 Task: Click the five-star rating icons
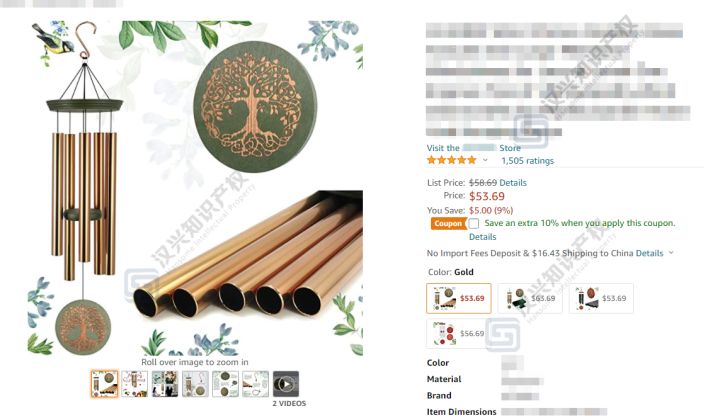coord(452,160)
